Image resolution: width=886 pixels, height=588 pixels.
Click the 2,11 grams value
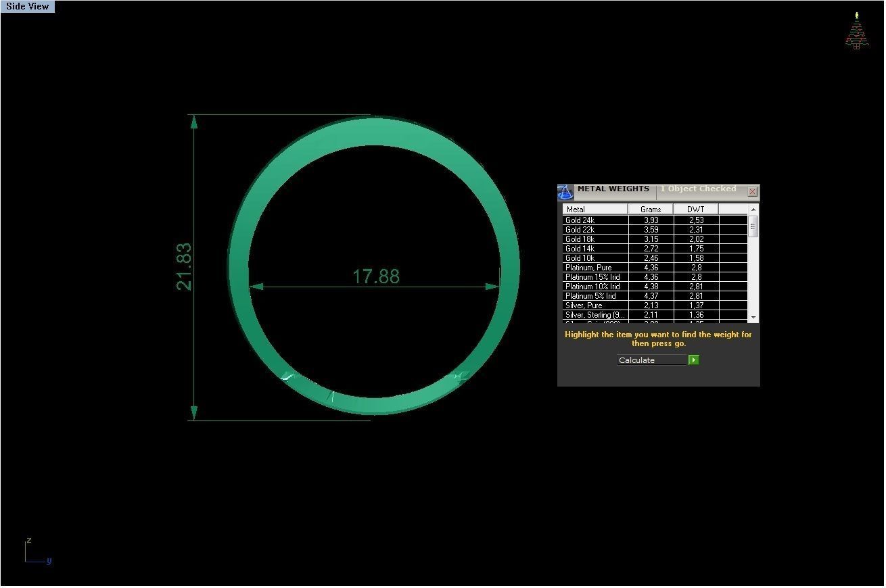(x=651, y=315)
